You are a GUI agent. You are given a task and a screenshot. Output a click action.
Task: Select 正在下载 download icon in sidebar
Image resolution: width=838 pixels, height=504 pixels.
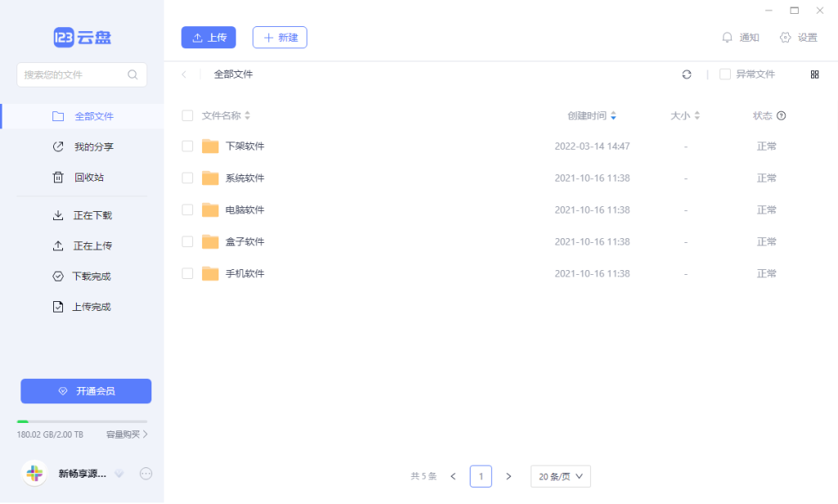(56, 215)
